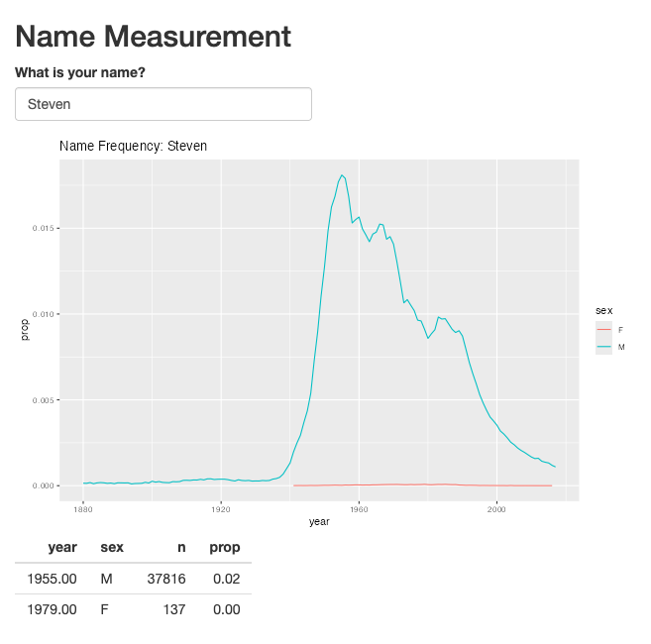Click the 'sex' legend title
This screenshot has width=651, height=644.
tap(603, 310)
